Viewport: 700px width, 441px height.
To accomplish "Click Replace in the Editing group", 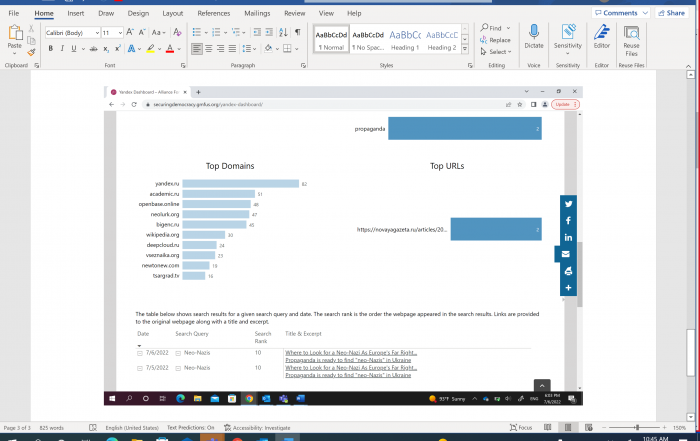I will (x=495, y=40).
